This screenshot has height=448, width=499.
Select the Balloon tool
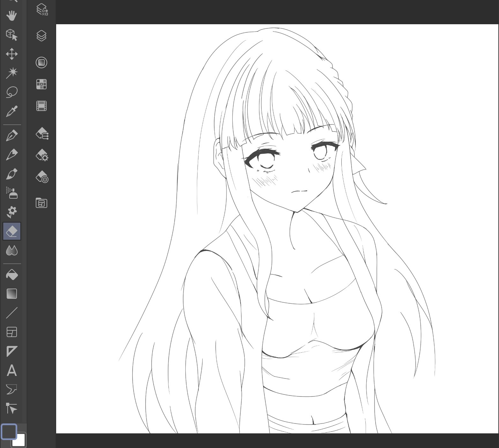(x=12, y=389)
